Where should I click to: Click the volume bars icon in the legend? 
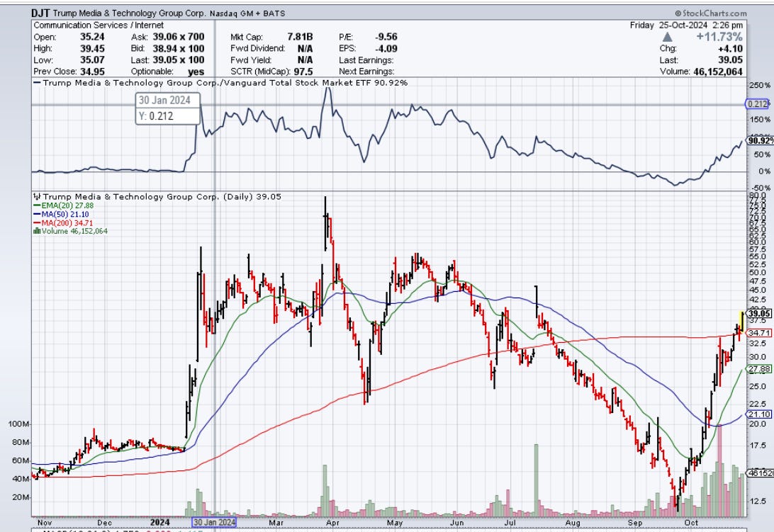coord(37,231)
